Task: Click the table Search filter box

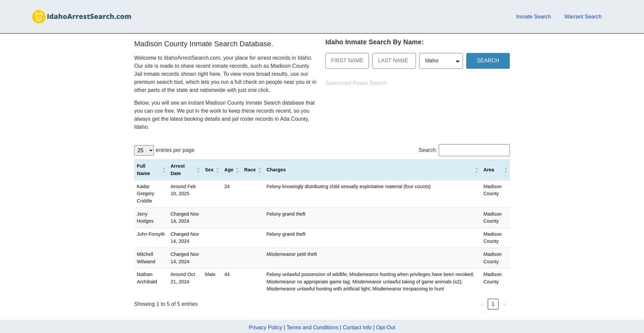Action: (474, 150)
